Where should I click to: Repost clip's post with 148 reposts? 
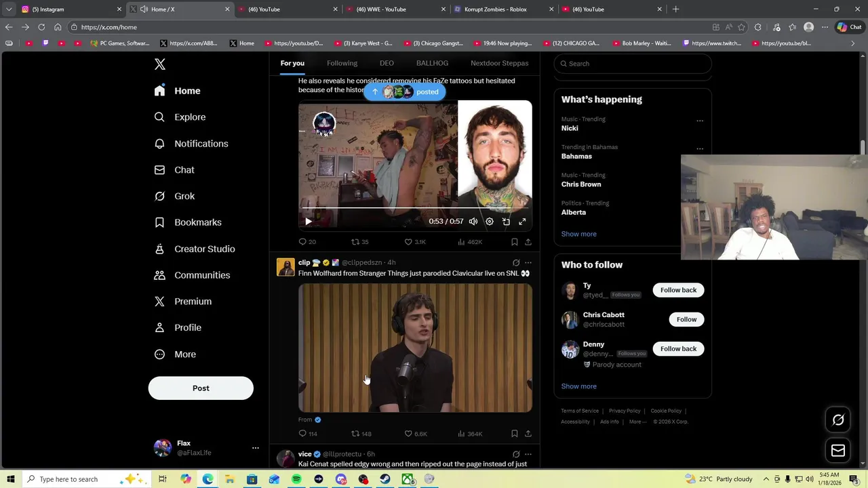click(361, 434)
